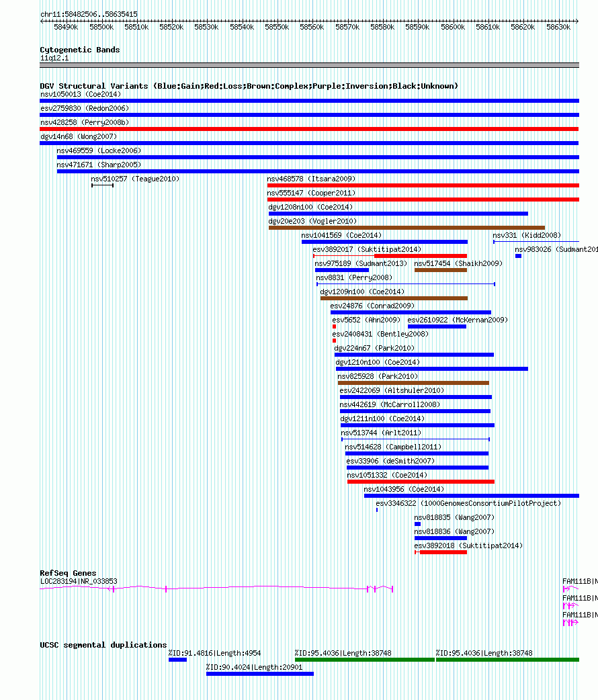Click the dgv14n68 (Wong2007) label
This screenshot has height=700, width=598.
tap(79, 136)
